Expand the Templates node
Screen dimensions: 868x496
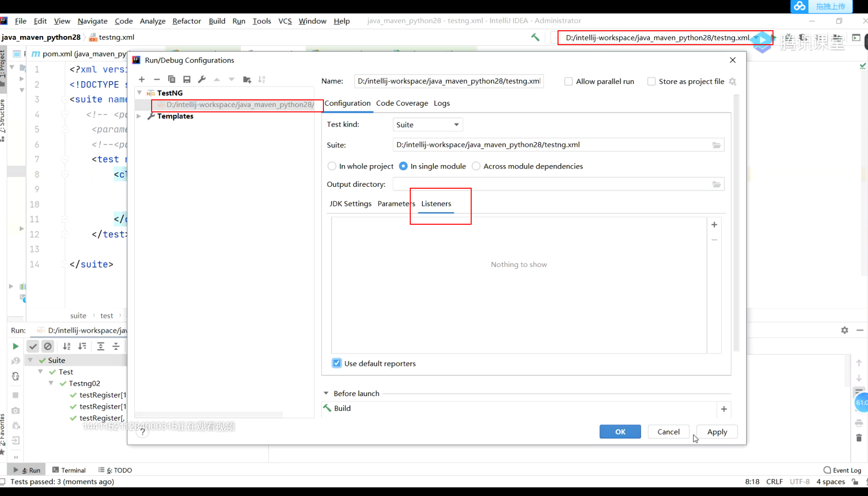(x=139, y=116)
